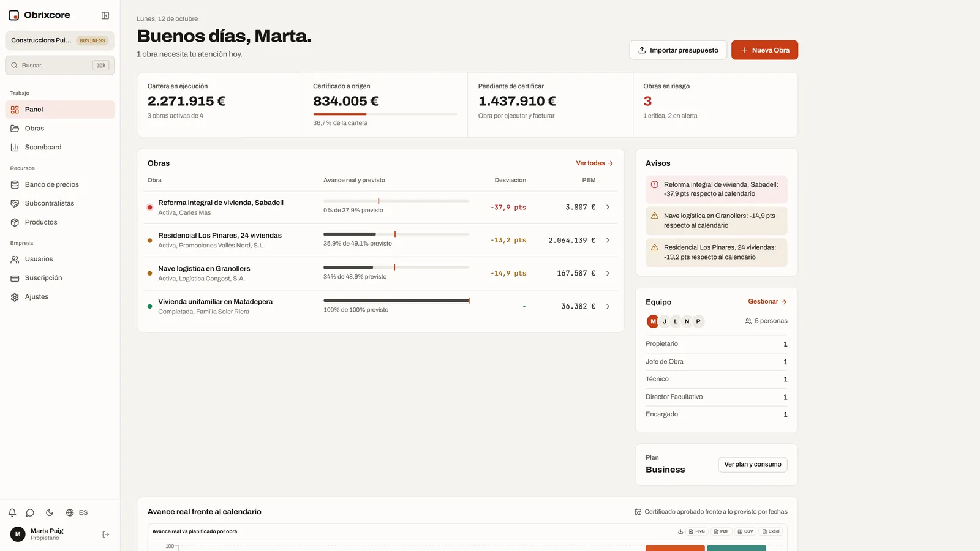Expand Reforma integral de vivienda row chevron
The image size is (980, 551).
click(x=608, y=208)
